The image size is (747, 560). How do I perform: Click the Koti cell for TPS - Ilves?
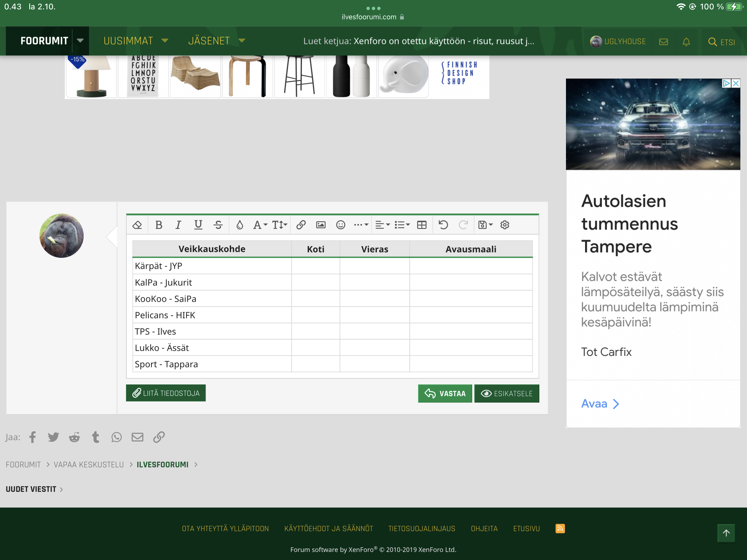[x=315, y=331]
